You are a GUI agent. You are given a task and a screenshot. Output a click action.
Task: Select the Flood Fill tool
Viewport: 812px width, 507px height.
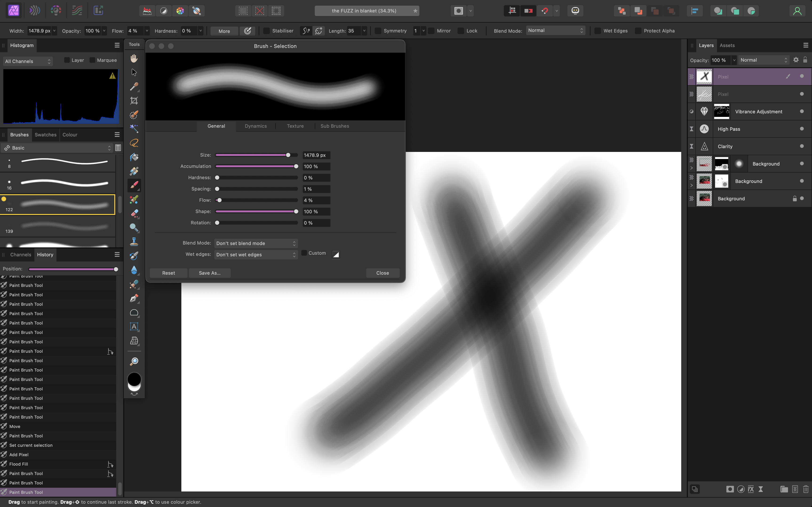[x=134, y=157]
